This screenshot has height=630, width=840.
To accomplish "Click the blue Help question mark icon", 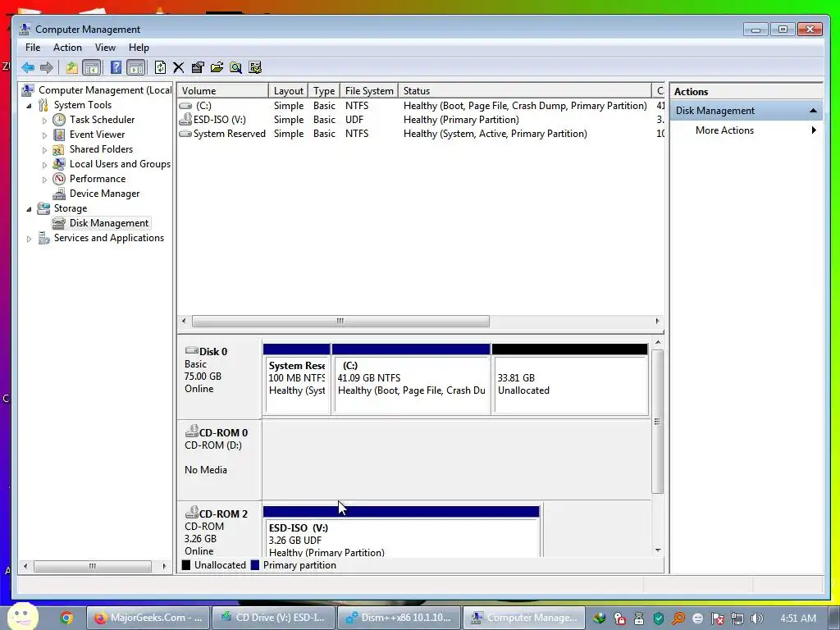I will click(x=116, y=67).
